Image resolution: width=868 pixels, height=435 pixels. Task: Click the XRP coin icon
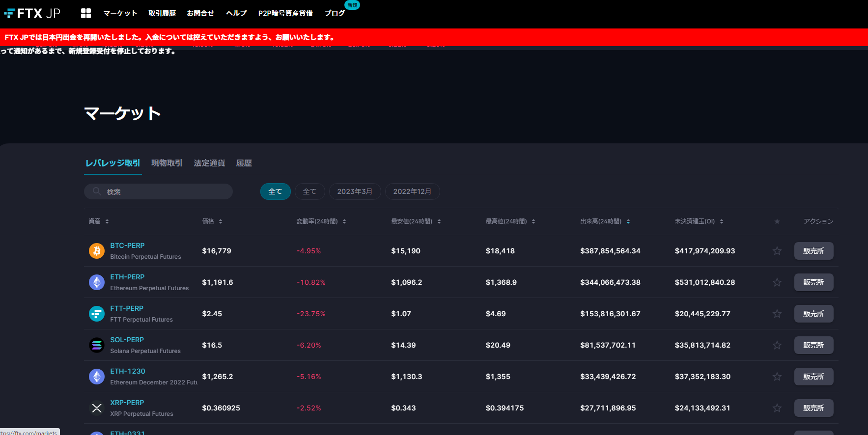coord(97,408)
